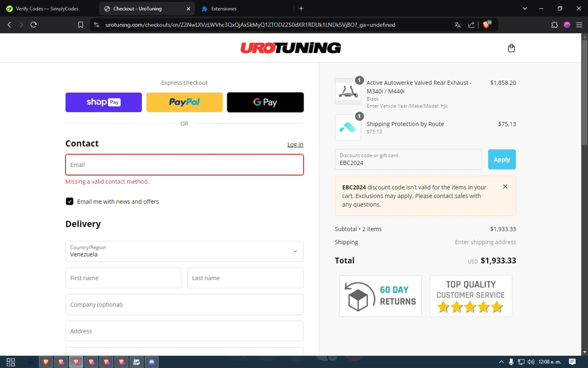Uncheck Email me with news and offers
This screenshot has width=588, height=368.
69,201
